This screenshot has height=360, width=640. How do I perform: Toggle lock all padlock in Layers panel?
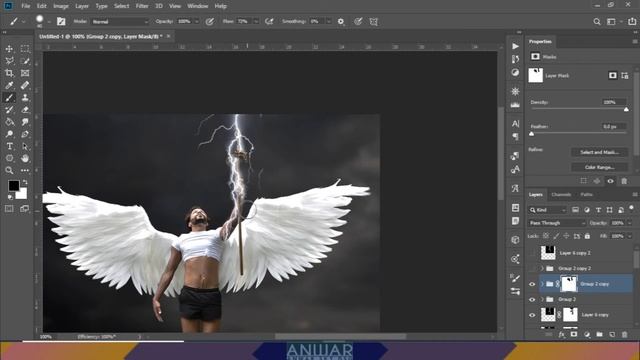(587, 236)
